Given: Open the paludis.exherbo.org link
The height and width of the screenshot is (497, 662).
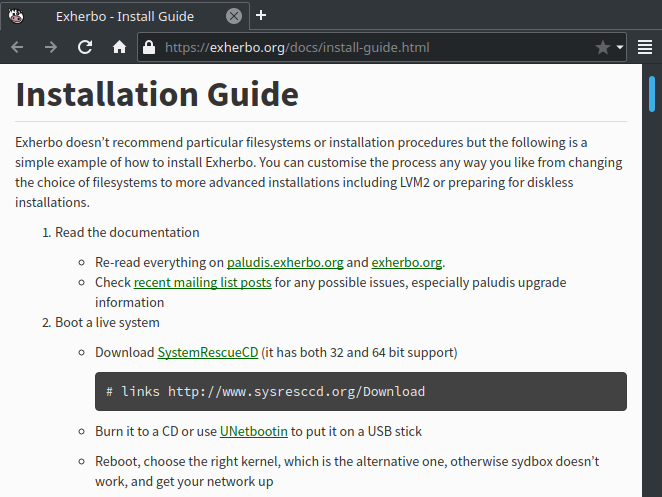Looking at the screenshot, I should 285,262.
